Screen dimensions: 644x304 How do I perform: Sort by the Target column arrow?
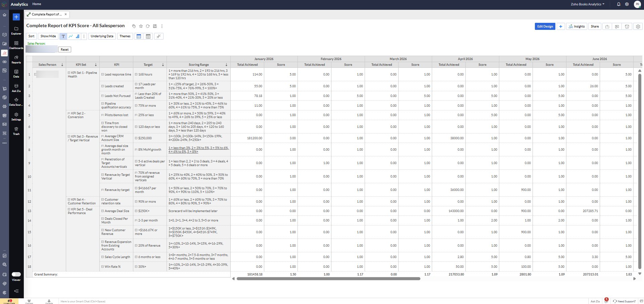coord(163,65)
